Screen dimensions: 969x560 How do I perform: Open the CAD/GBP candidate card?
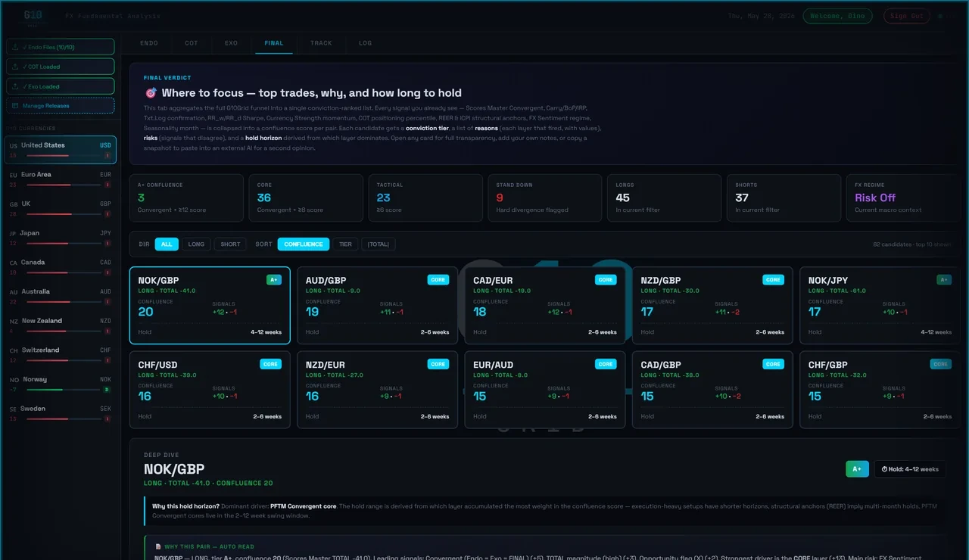pyautogui.click(x=712, y=390)
